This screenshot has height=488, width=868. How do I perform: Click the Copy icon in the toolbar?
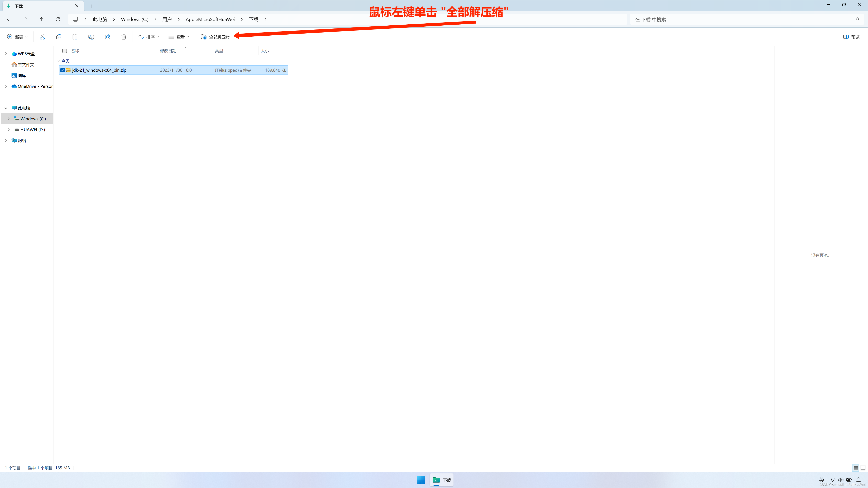tap(59, 37)
